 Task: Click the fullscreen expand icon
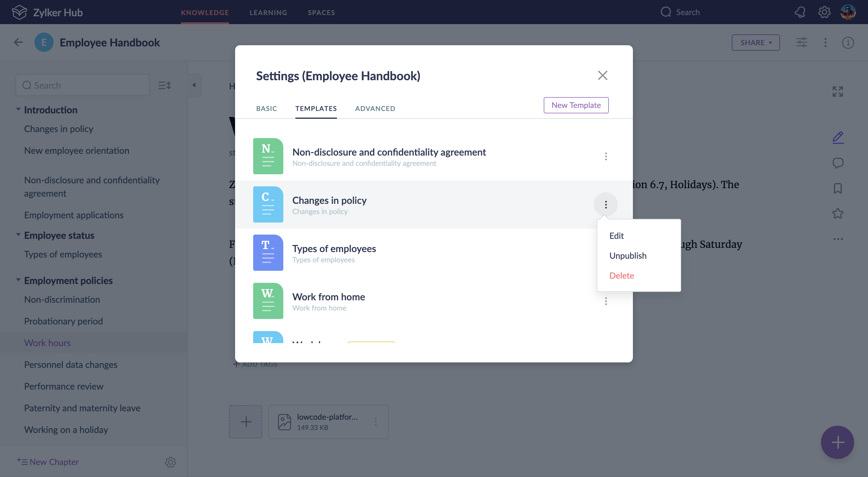point(838,91)
